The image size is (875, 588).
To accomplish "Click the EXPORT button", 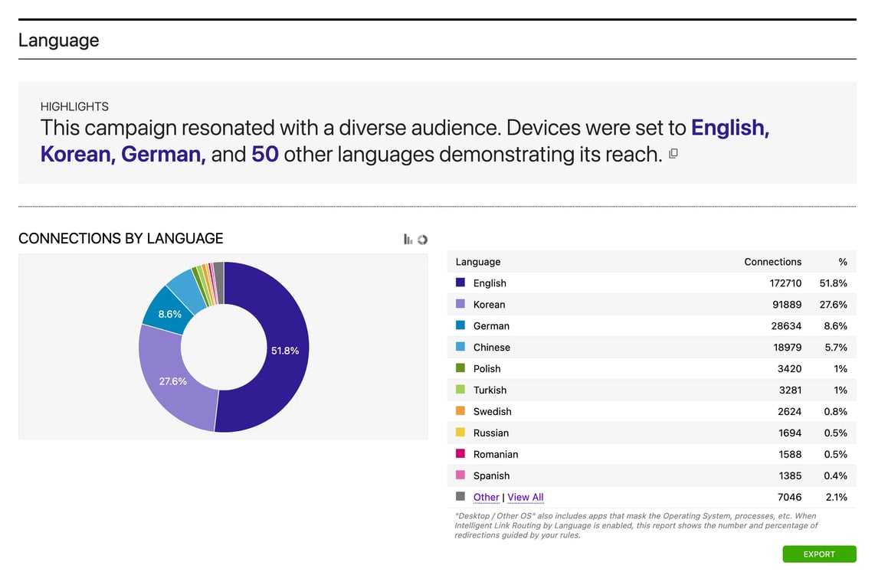I will click(x=819, y=554).
